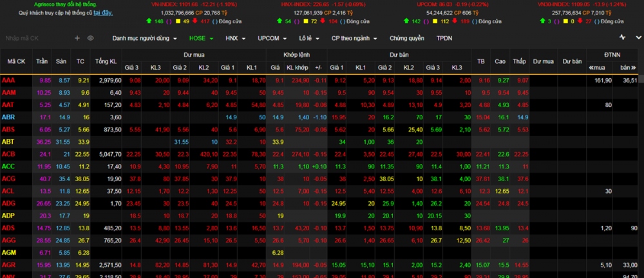Select stock symbol AGM
The width and height of the screenshot is (644, 278).
8,252
